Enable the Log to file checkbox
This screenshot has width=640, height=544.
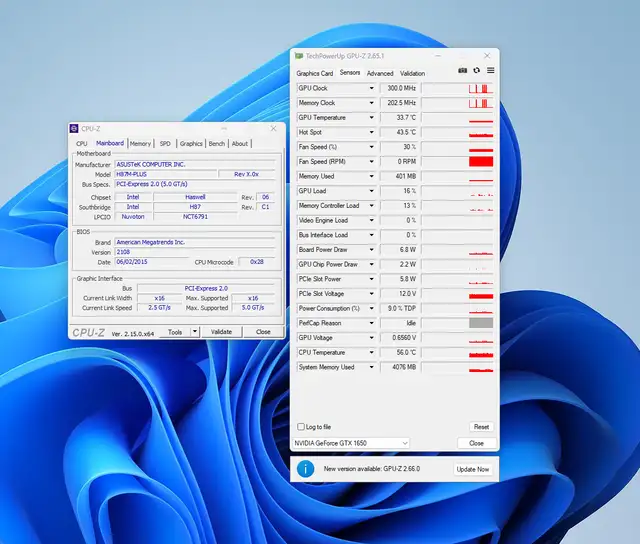point(301,426)
